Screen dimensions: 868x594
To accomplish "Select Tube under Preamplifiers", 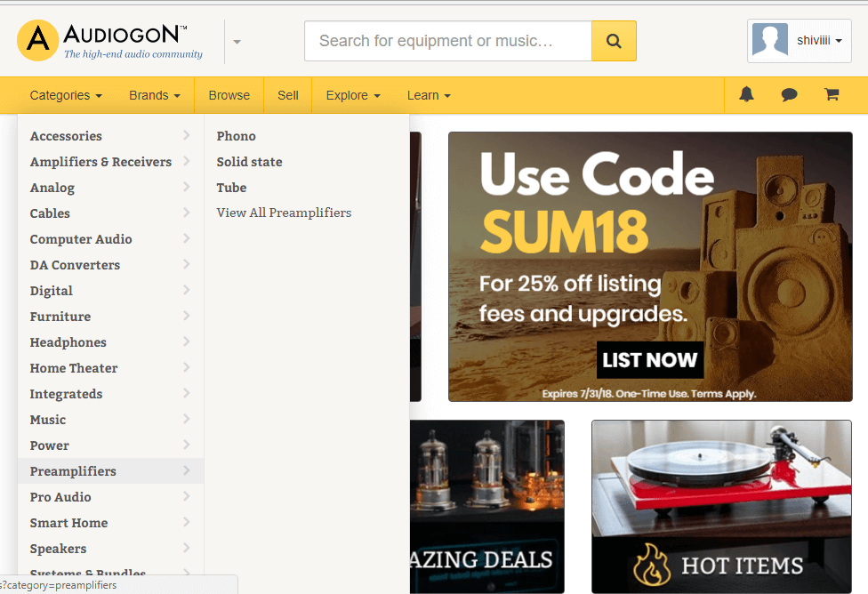I will pos(230,188).
